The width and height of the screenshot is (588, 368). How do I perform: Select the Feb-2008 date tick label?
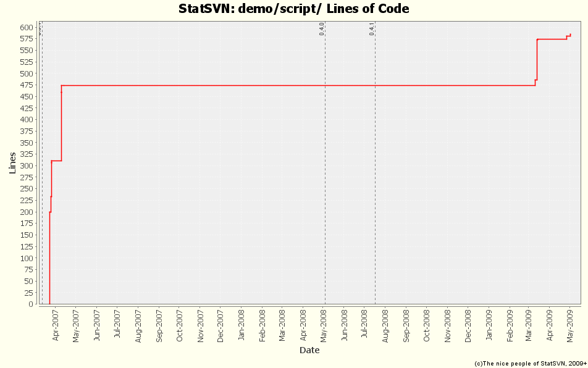tap(262, 325)
